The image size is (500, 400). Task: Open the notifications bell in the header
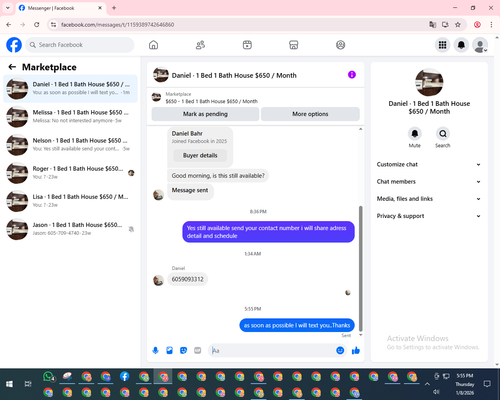(461, 45)
